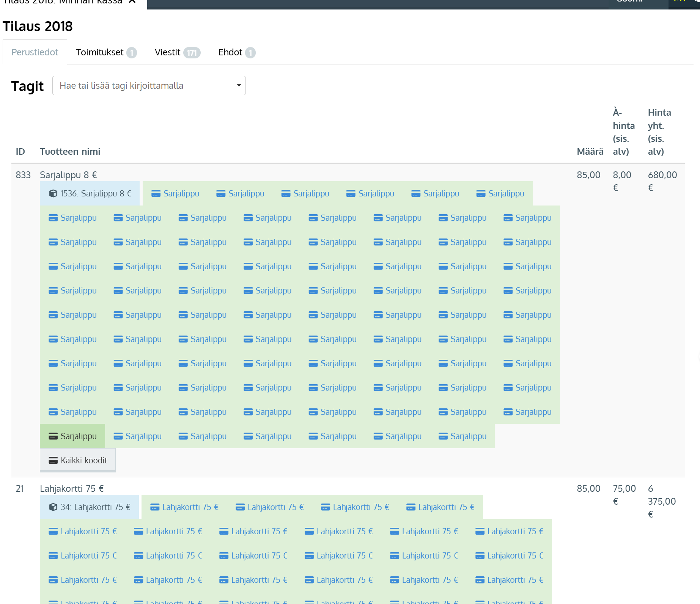Screen dimensions: 700x604
Task: Click the Tagit heading
Action: pyautogui.click(x=27, y=86)
